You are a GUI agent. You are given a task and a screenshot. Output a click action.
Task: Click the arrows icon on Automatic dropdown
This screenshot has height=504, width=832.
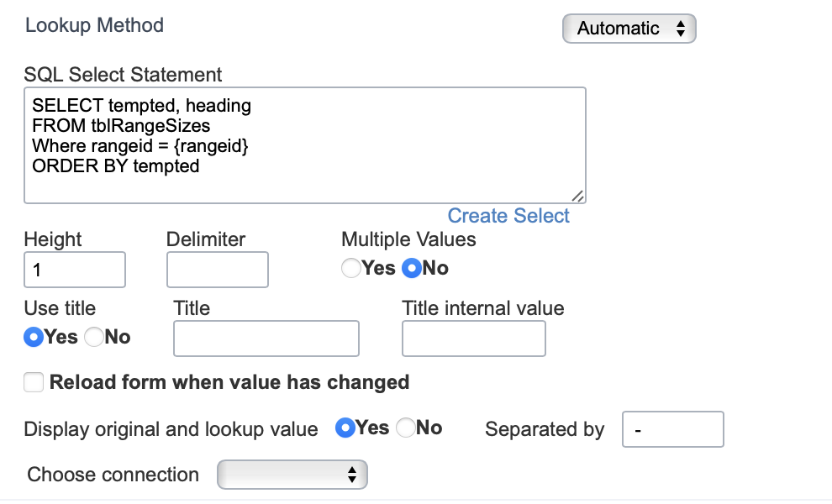coord(681,29)
